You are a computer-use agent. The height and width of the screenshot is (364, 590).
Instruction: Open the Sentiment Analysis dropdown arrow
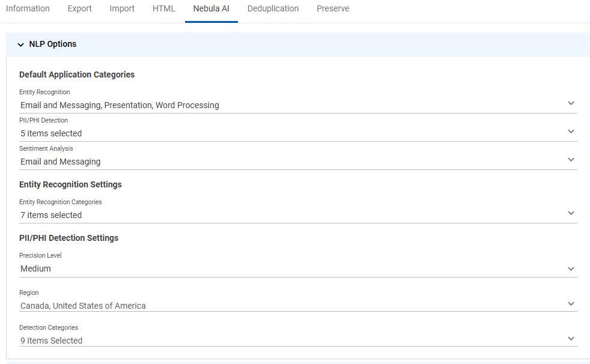[x=571, y=160]
